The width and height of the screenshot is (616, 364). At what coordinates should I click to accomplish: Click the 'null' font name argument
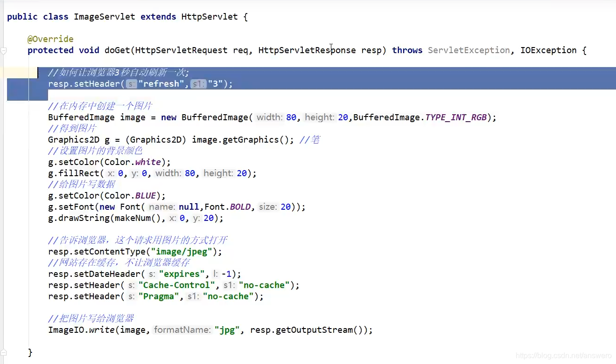coord(189,207)
